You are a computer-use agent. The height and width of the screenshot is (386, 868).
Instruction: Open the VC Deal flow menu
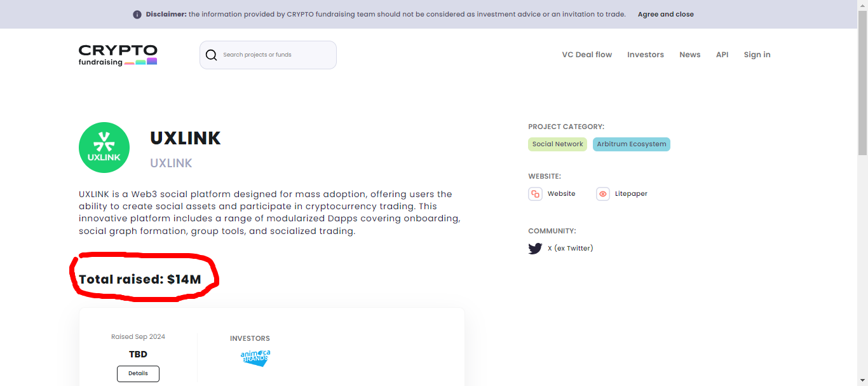[x=587, y=55]
